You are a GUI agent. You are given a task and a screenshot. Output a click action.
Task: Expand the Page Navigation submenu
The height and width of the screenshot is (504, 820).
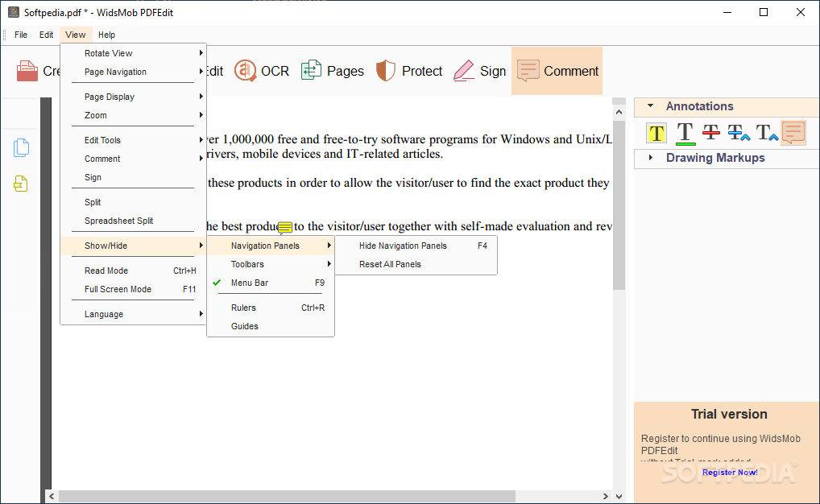[x=134, y=72]
